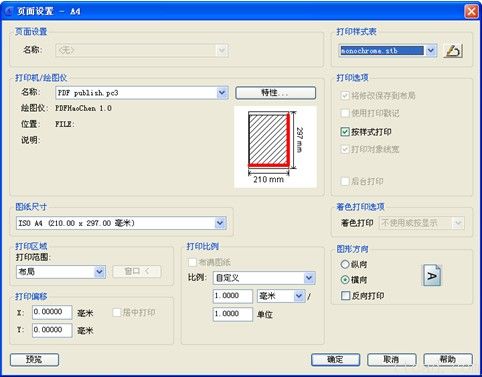Click the PDFHaoChen 1.0 plotter text
Viewport: 482px width, 377px height.
[x=83, y=108]
